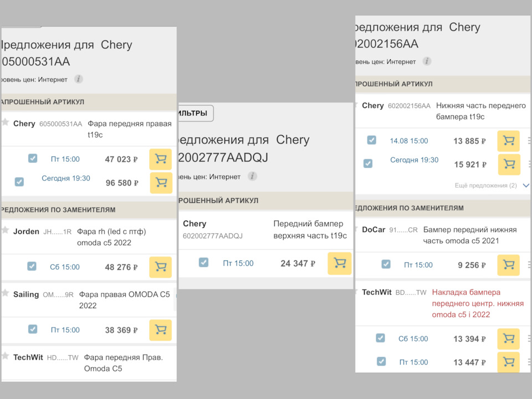Add 47 023 ₽ headlight offer to cart
Image resolution: width=532 pixels, height=399 pixels.
coord(160,159)
